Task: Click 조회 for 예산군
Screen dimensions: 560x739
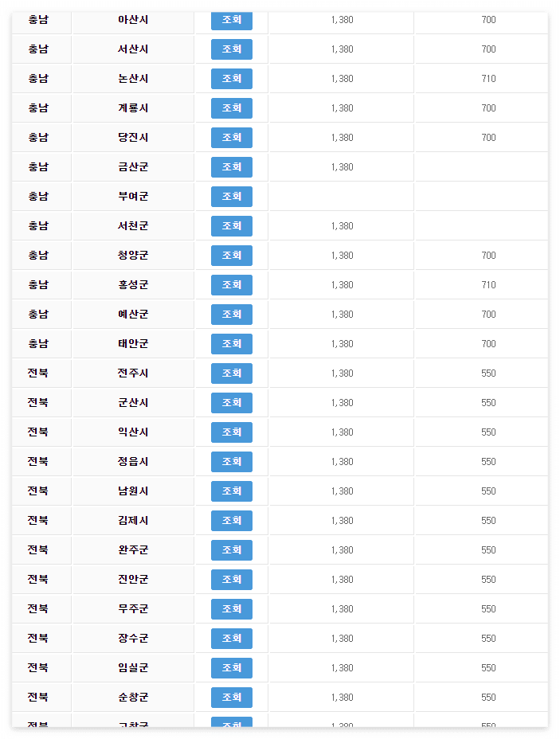Action: pyautogui.click(x=231, y=314)
